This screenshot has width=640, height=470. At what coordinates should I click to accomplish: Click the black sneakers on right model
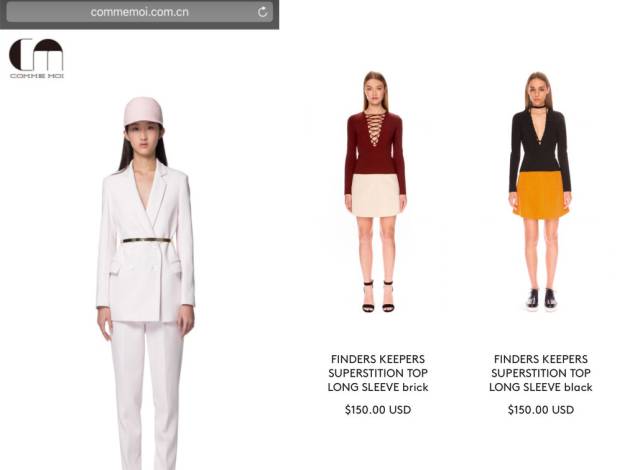pos(541,299)
